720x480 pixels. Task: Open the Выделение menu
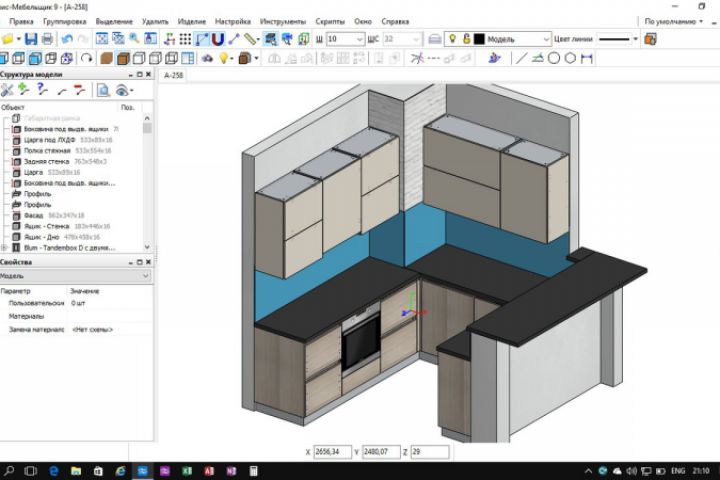(x=114, y=22)
